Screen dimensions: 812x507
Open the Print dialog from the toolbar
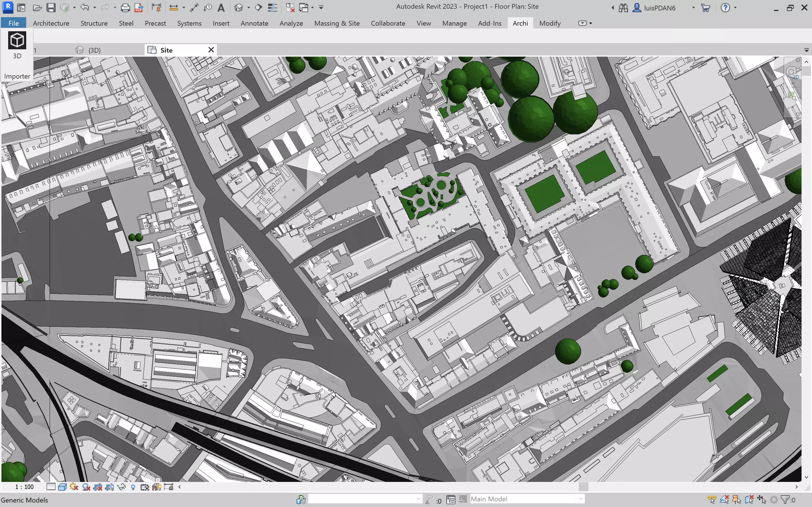point(125,7)
